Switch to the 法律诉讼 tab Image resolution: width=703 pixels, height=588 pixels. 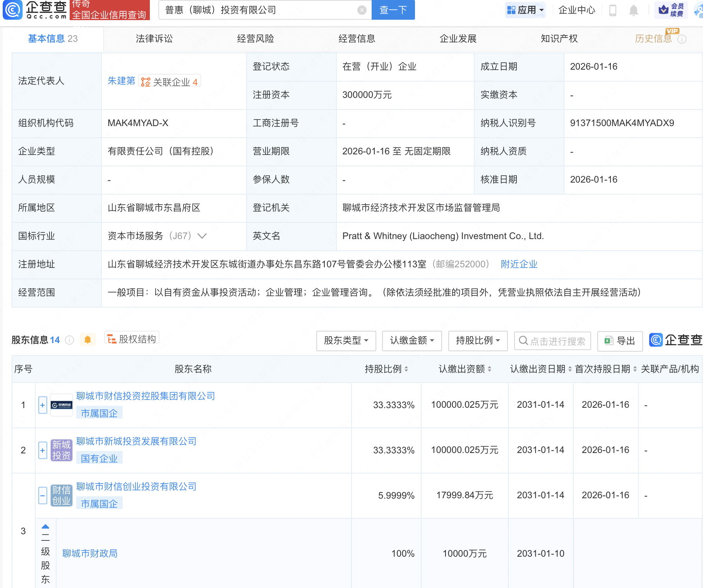pos(154,39)
